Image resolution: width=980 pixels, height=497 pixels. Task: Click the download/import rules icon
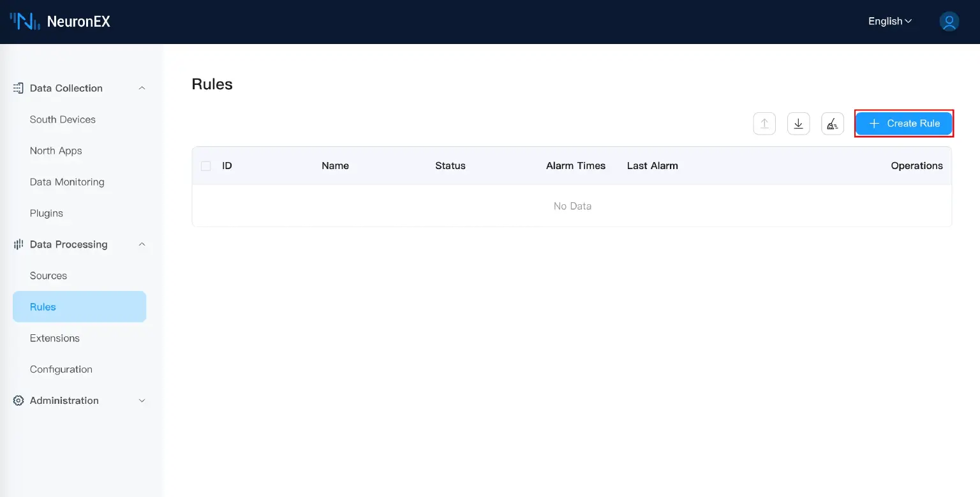[x=798, y=124]
